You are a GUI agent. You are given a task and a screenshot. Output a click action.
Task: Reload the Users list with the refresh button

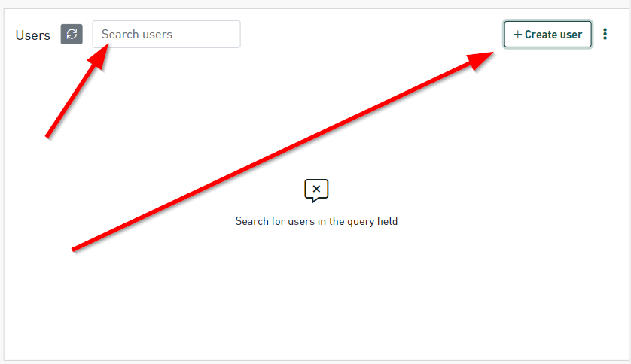[72, 34]
